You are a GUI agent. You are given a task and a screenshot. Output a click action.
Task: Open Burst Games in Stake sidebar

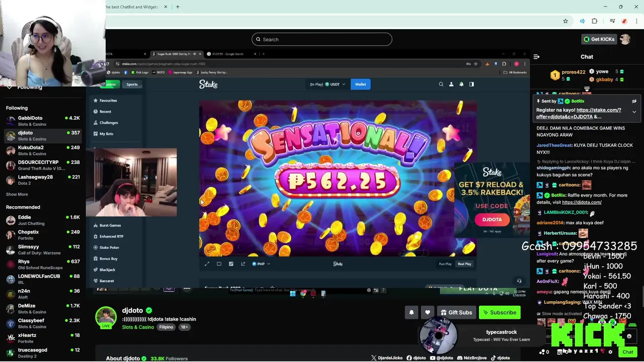point(107,225)
